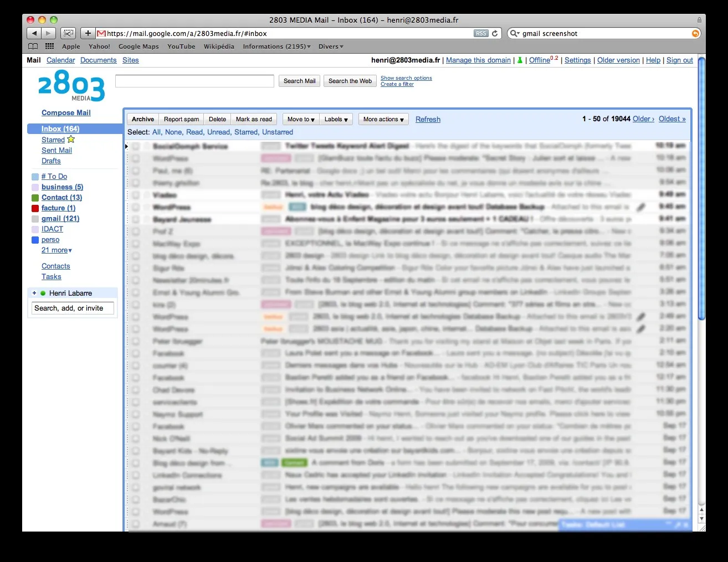Open the Sites tab

pos(131,60)
